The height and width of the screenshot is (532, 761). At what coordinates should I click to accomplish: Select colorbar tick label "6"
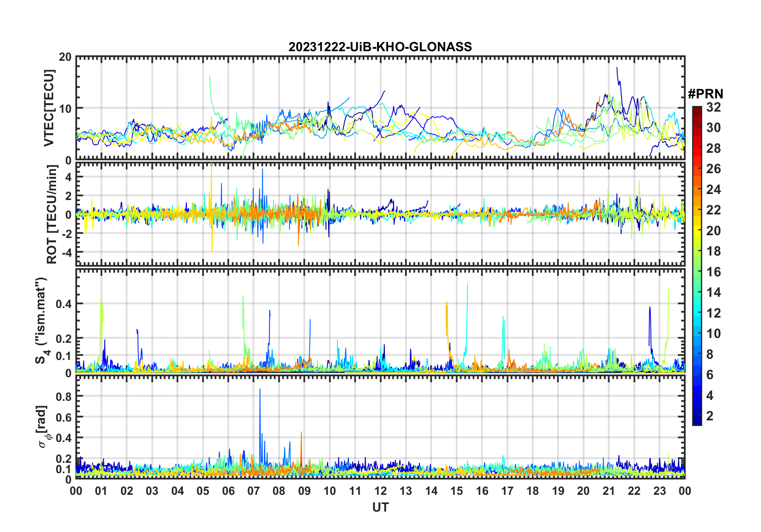click(x=710, y=375)
